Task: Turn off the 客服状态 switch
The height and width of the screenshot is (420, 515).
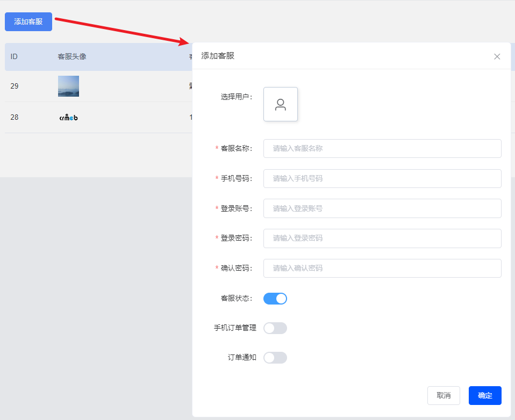Action: click(275, 299)
